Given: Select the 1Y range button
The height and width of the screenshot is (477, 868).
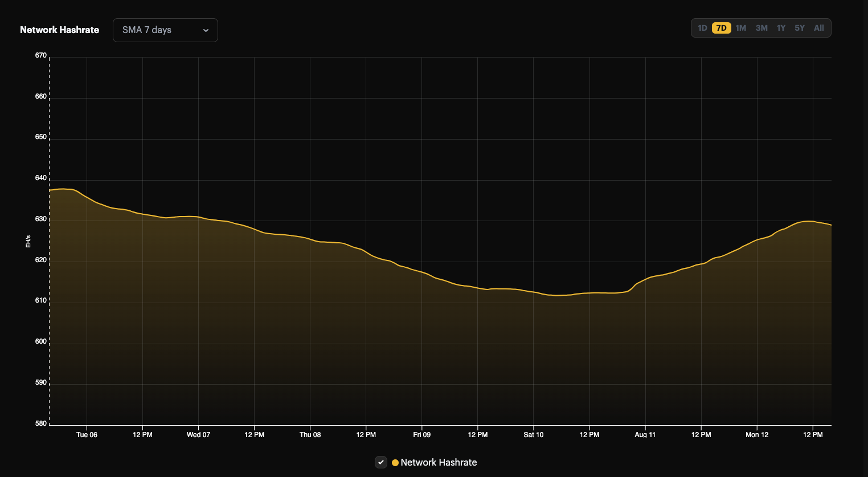Looking at the screenshot, I should [780, 27].
